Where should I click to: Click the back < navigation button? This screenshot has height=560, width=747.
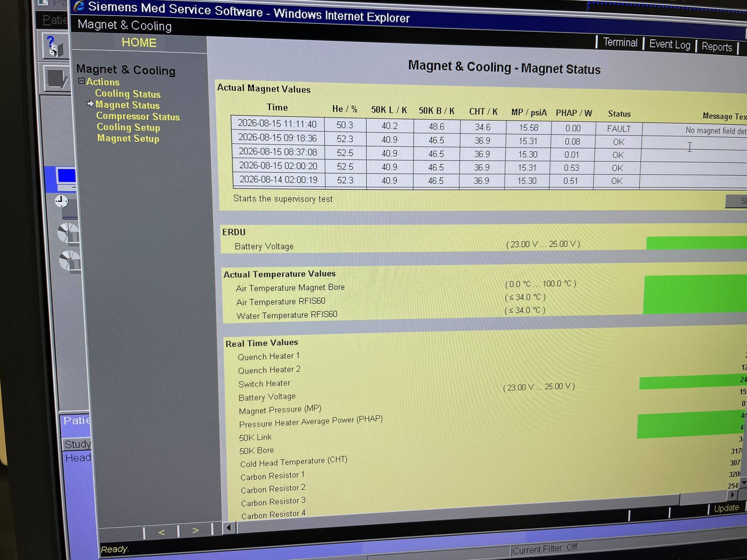point(162,532)
